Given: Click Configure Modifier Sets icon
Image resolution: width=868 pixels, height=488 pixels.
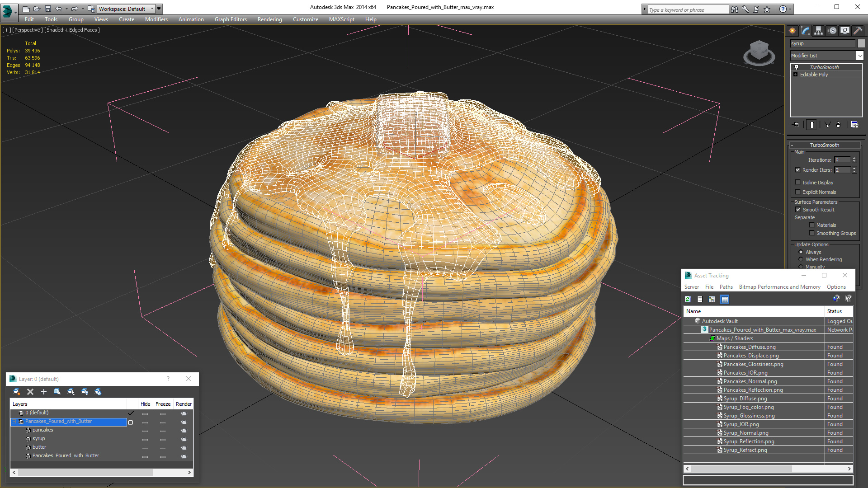Looking at the screenshot, I should [854, 125].
